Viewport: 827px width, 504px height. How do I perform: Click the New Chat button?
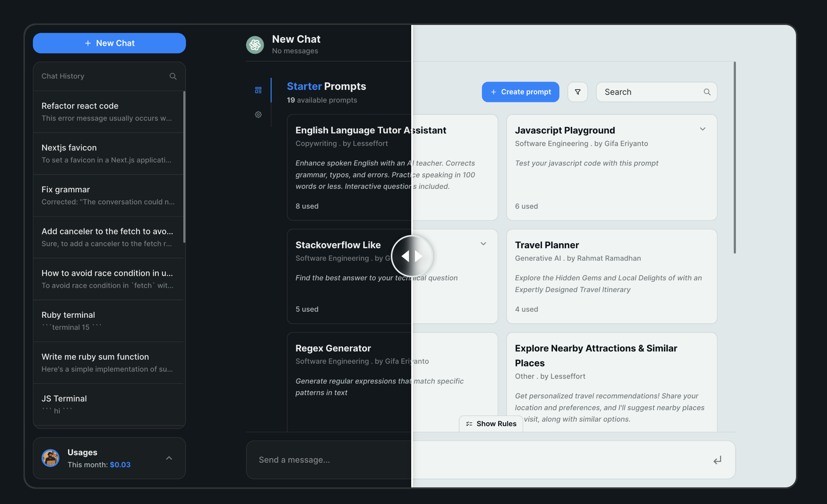(109, 42)
